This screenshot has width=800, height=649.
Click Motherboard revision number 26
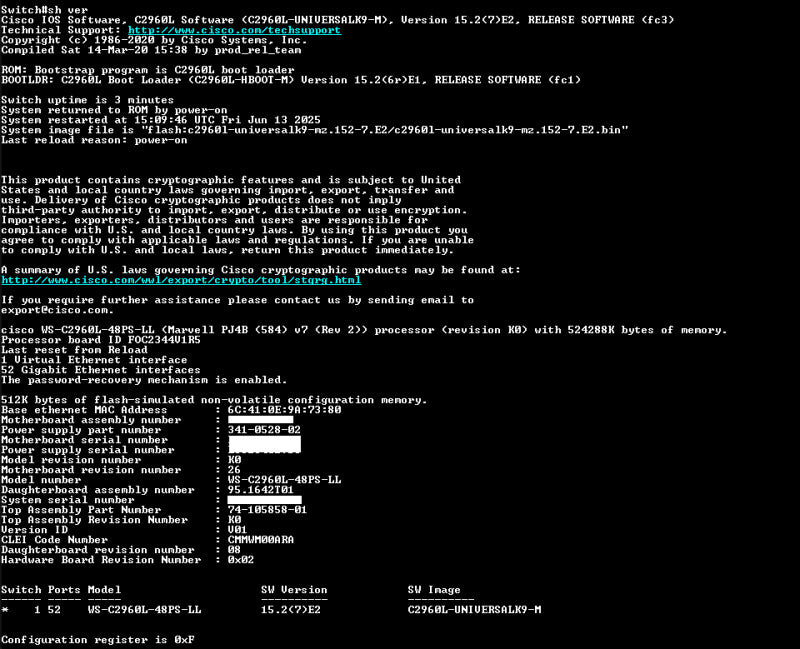[x=234, y=470]
